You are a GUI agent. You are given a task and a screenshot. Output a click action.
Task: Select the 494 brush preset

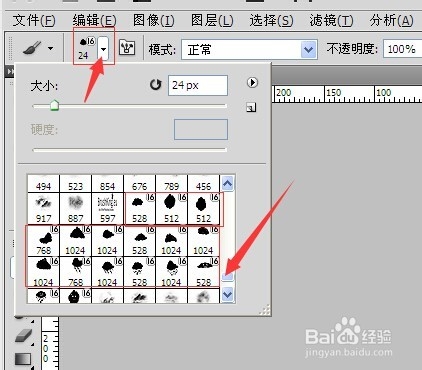pyautogui.click(x=43, y=184)
